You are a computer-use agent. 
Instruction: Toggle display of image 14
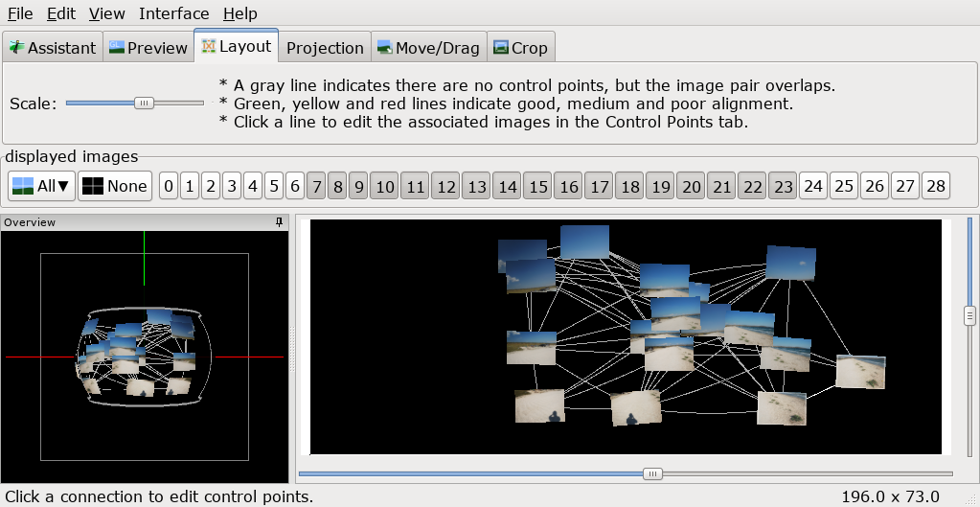[507, 186]
